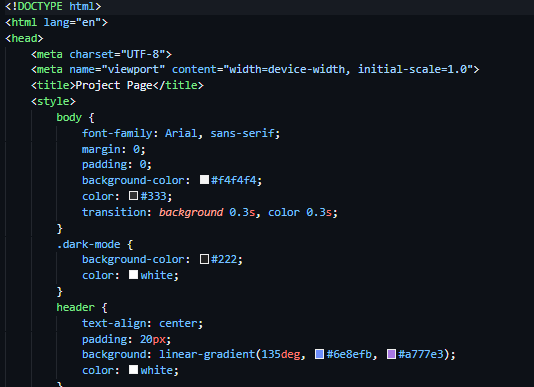The height and width of the screenshot is (387, 534).
Task: Click the opening style tag
Action: tap(53, 101)
